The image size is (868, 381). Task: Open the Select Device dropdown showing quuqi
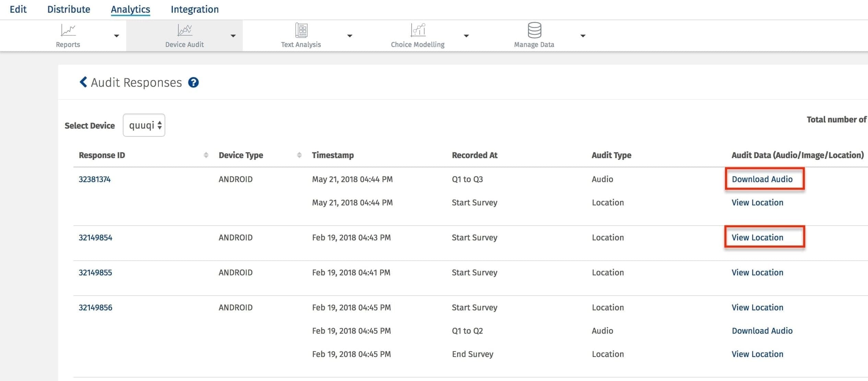click(x=144, y=125)
